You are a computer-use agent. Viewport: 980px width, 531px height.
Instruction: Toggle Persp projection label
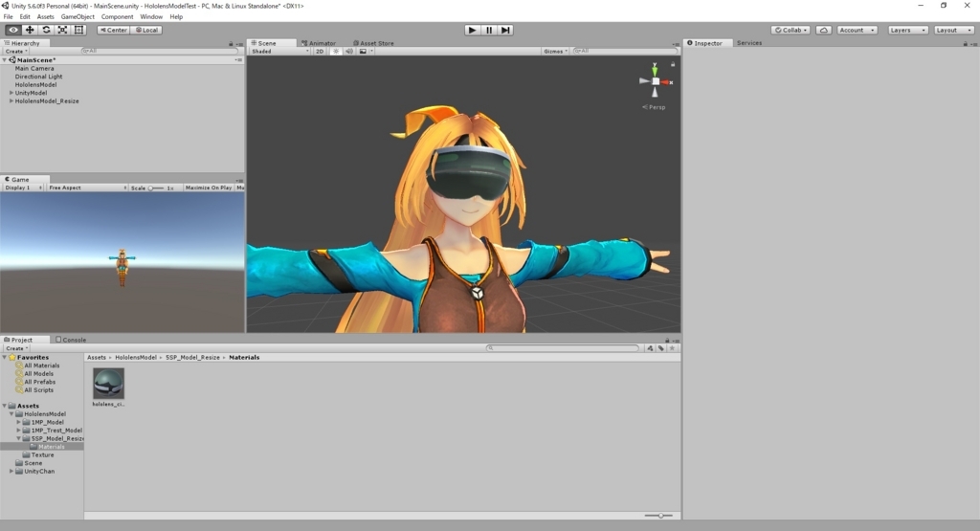[655, 107]
